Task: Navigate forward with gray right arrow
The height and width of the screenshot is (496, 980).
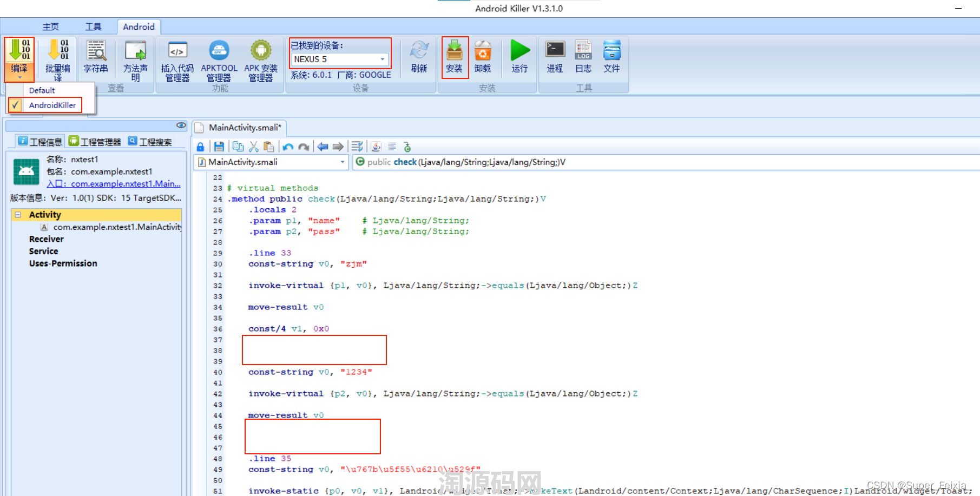Action: 338,147
